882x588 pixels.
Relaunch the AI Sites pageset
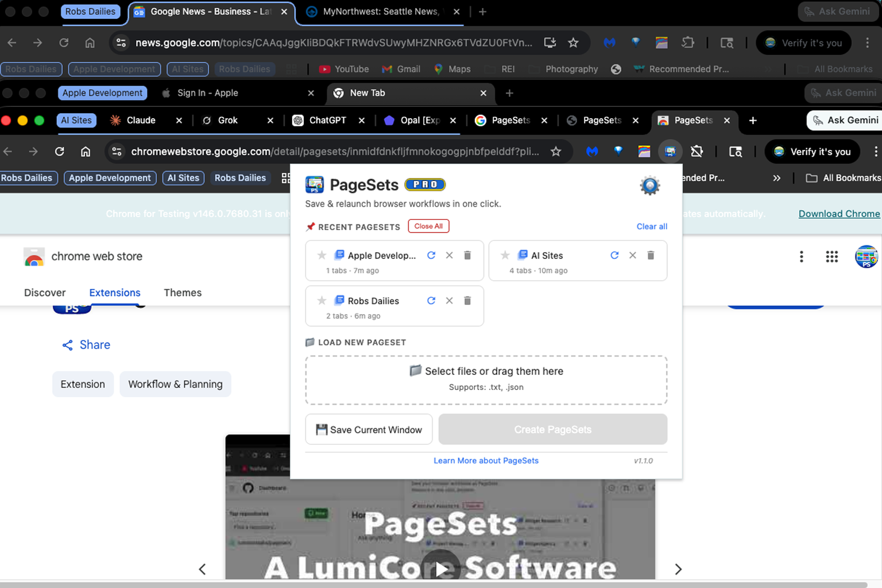614,256
